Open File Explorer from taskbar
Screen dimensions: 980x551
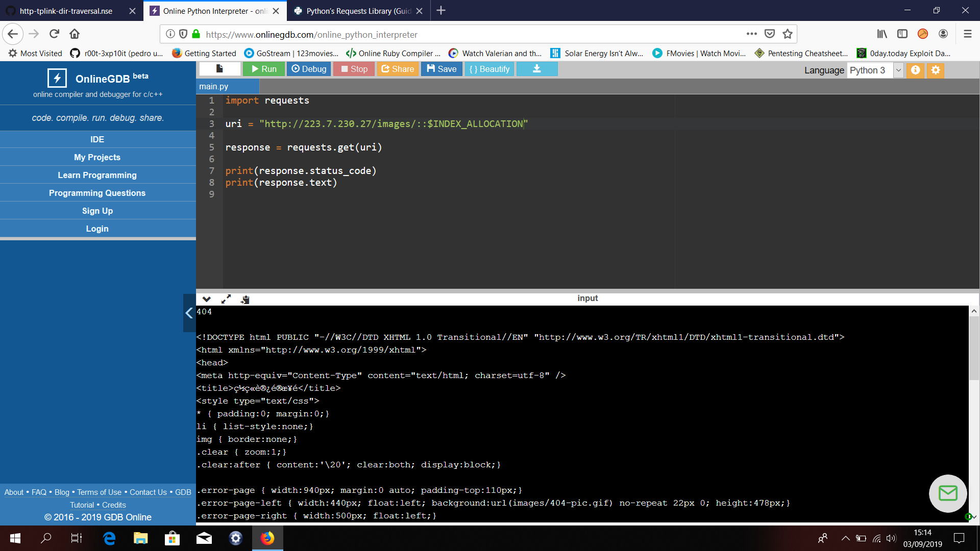click(x=140, y=538)
